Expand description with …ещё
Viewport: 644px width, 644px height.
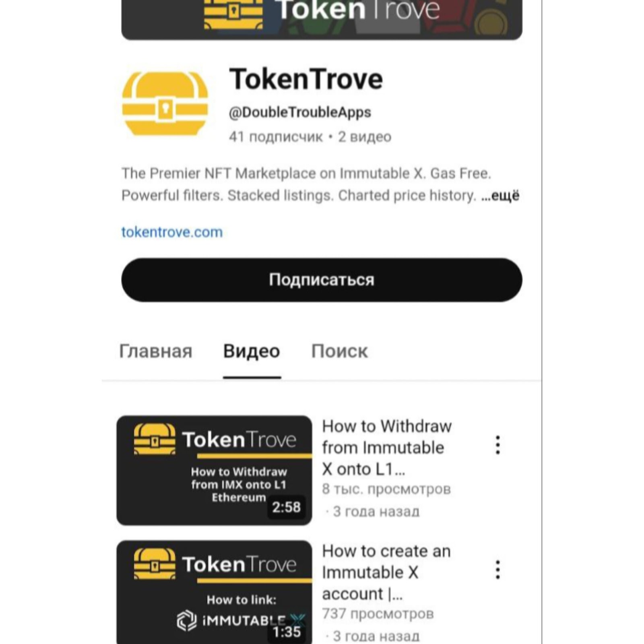click(500, 196)
